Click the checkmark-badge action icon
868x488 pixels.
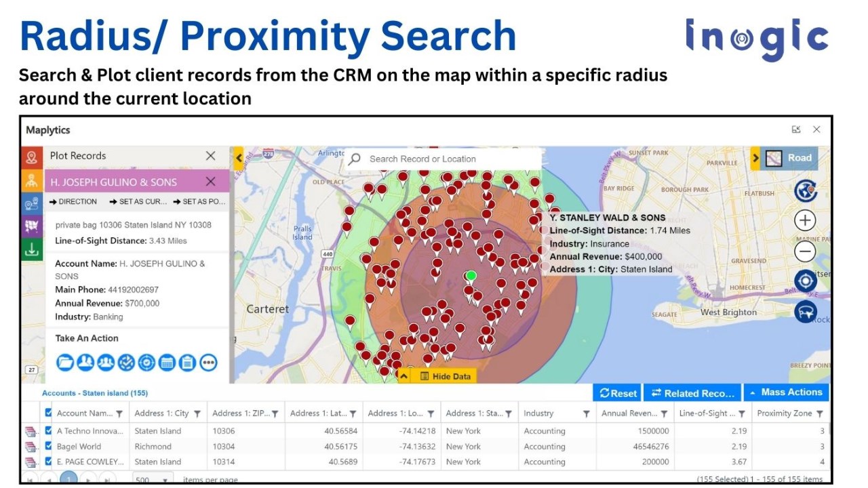click(125, 363)
